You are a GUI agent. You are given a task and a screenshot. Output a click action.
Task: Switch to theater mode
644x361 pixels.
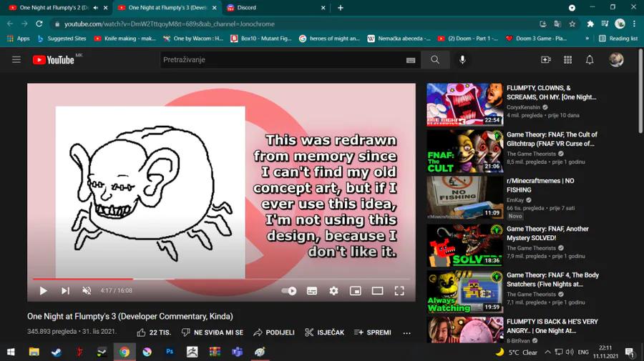click(x=377, y=291)
